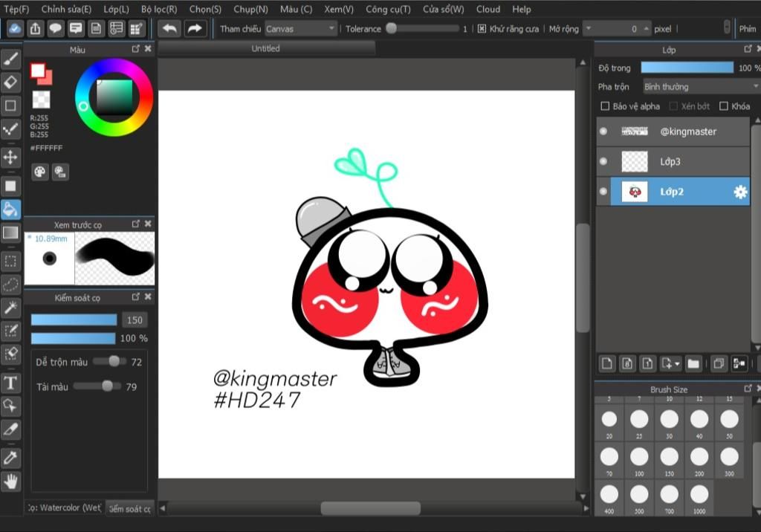Click the cloud save icon
The width and height of the screenshot is (761, 532).
click(x=15, y=29)
